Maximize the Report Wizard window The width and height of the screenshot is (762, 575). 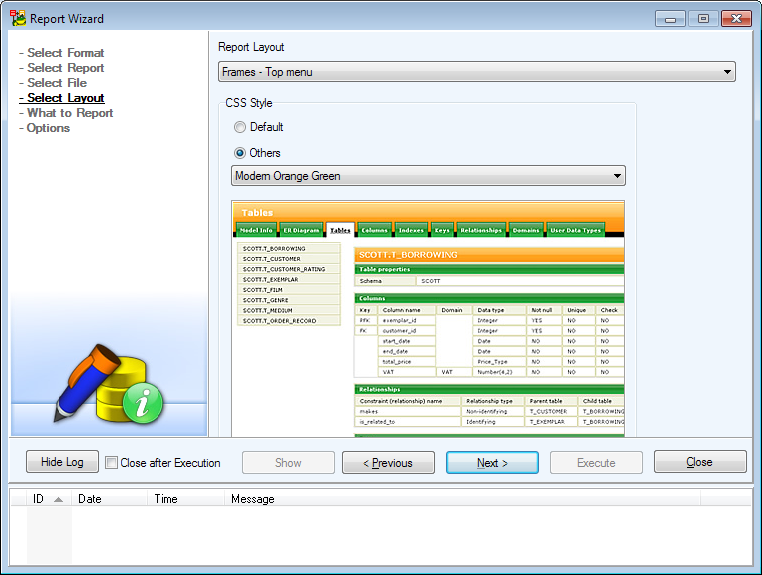pyautogui.click(x=703, y=19)
